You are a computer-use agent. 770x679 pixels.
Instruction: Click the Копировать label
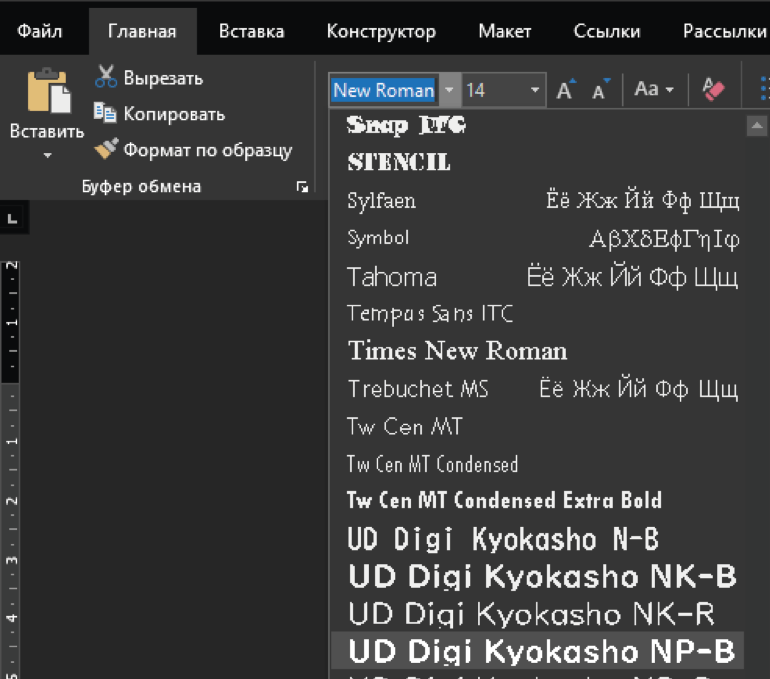coord(174,114)
